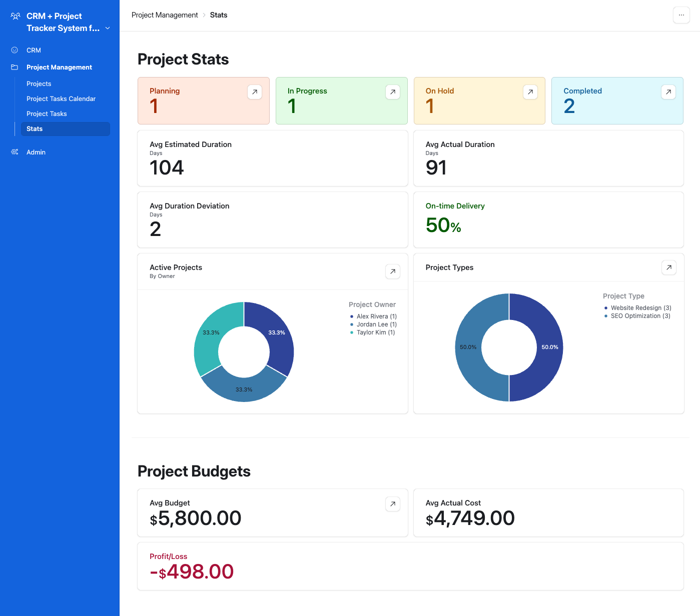Toggle Alex Rivera in the owner legend
This screenshot has height=616, width=700.
click(x=373, y=316)
